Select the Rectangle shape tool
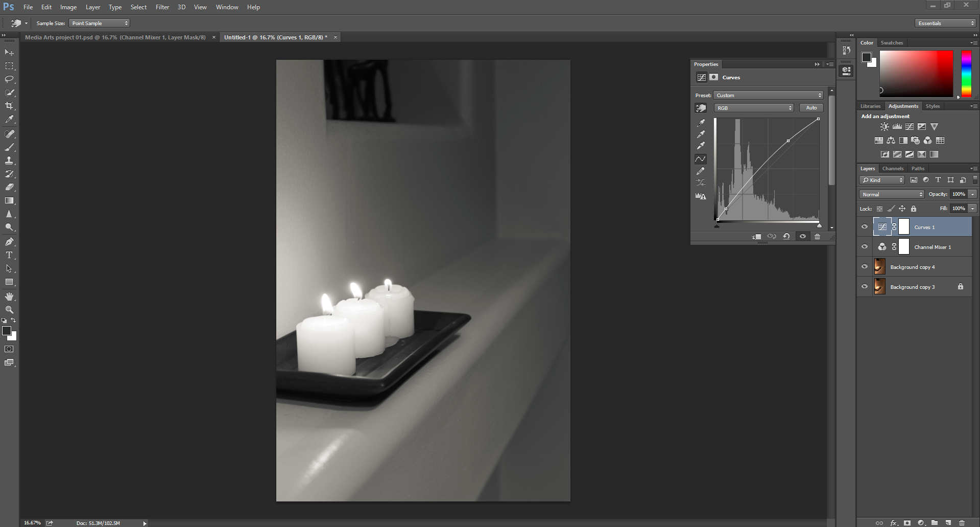 pyautogui.click(x=9, y=282)
